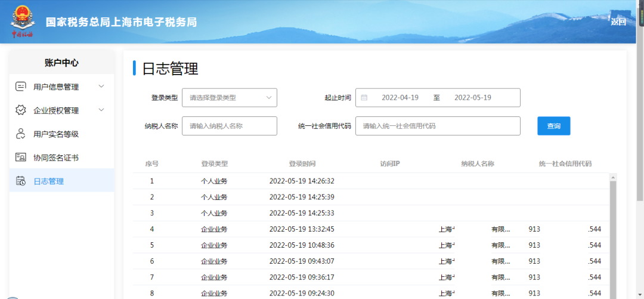
Task: Click login time 2022-05-19 14:26:32
Action: [302, 181]
